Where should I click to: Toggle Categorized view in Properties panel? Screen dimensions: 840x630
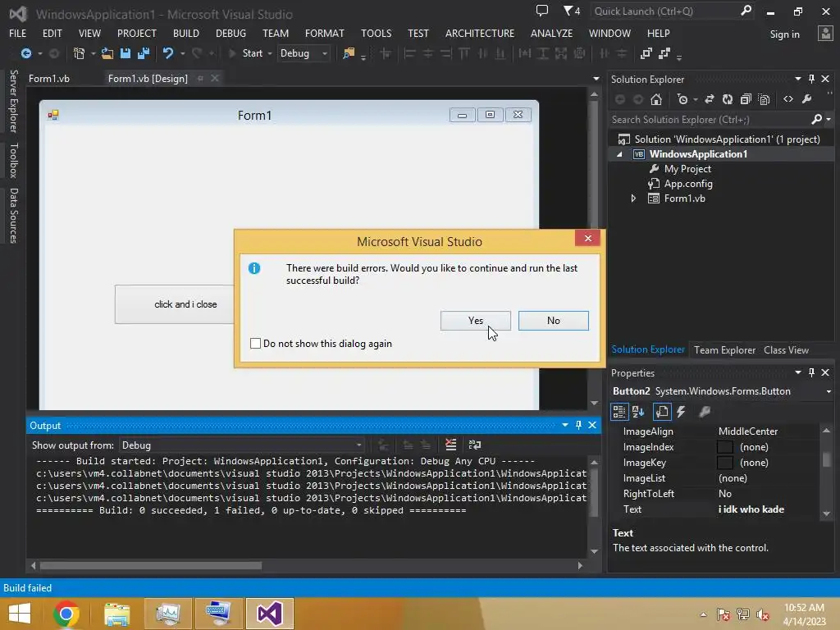(x=619, y=412)
